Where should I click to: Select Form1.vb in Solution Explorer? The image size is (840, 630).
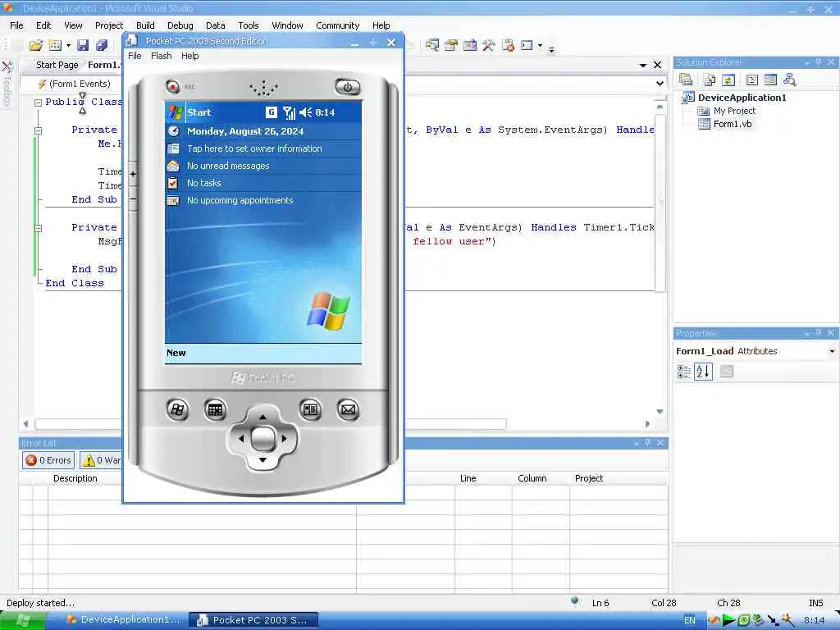pyautogui.click(x=732, y=124)
